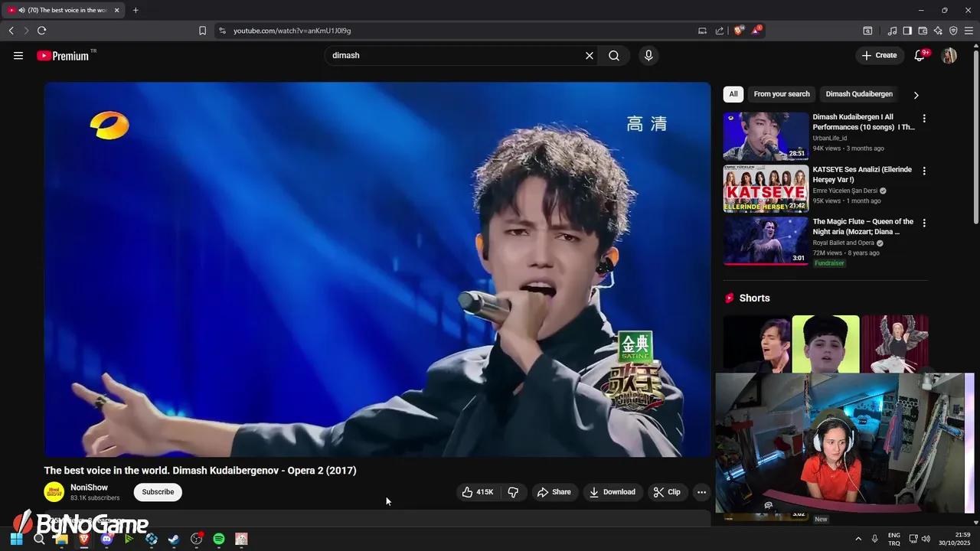Screen dimensions: 980x551
Task: Open options for Magic Flute video
Action: click(x=924, y=223)
